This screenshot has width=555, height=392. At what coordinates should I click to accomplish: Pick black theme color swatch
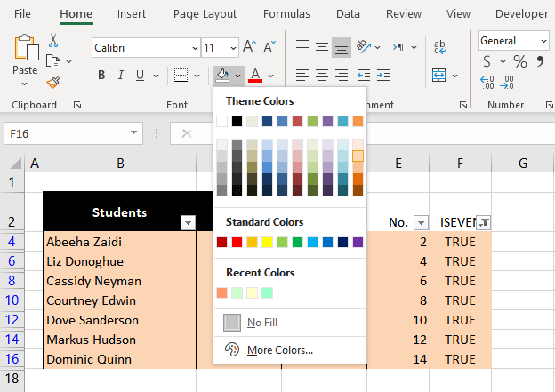237,122
